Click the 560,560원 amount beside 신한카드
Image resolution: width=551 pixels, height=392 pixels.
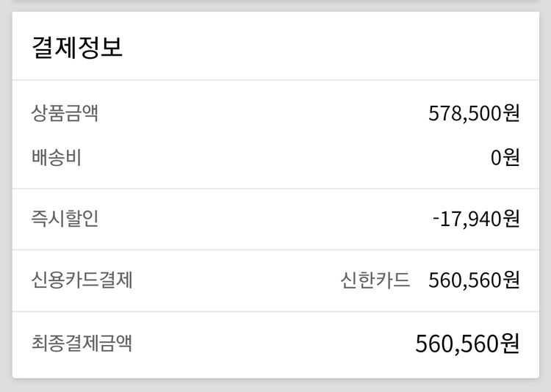[x=474, y=280]
